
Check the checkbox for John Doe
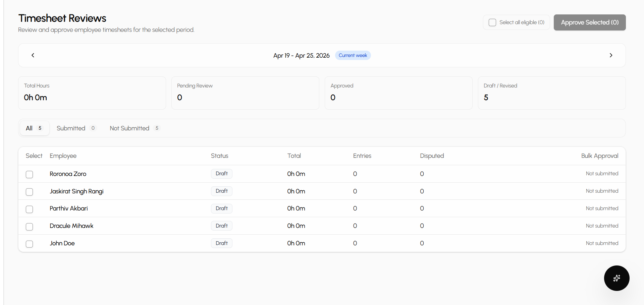(29, 244)
